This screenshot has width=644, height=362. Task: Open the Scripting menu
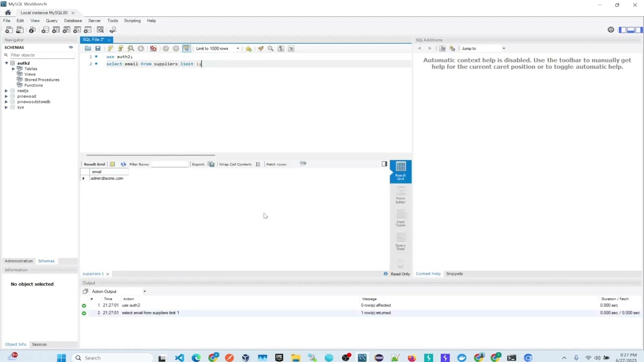(132, 21)
